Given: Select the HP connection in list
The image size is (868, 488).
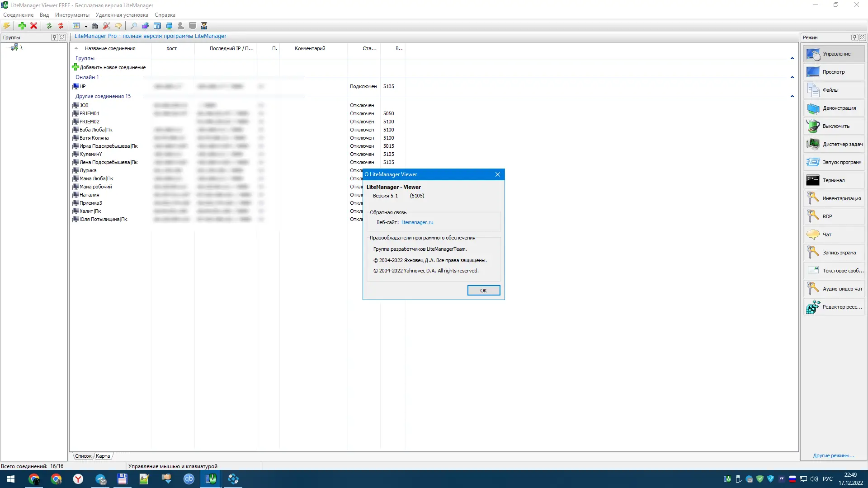Looking at the screenshot, I should pyautogui.click(x=83, y=86).
